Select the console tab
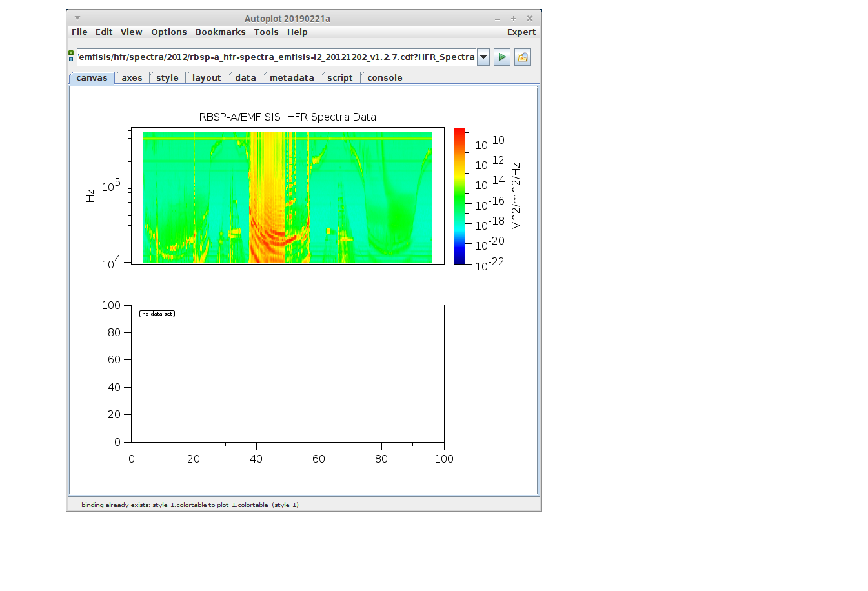The image size is (868, 591). tap(385, 78)
